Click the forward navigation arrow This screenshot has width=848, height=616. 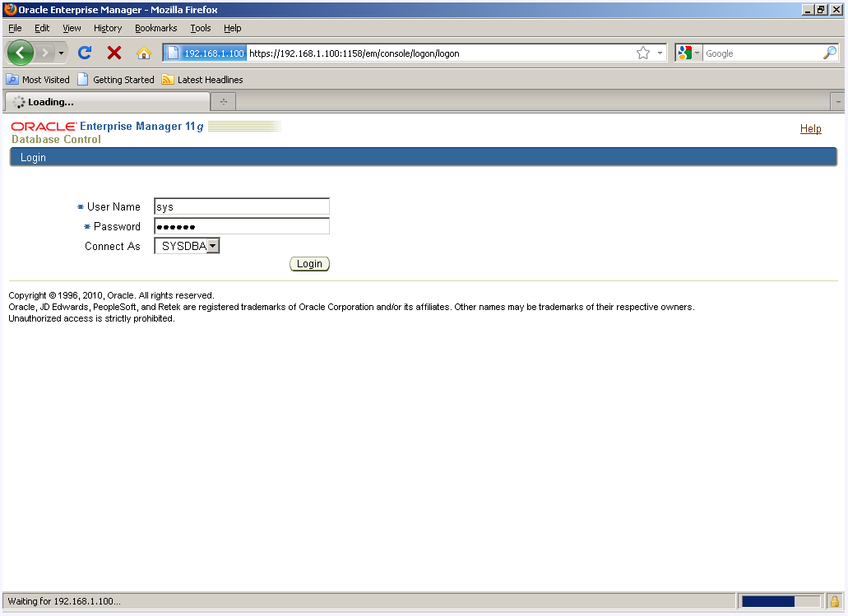tap(45, 53)
